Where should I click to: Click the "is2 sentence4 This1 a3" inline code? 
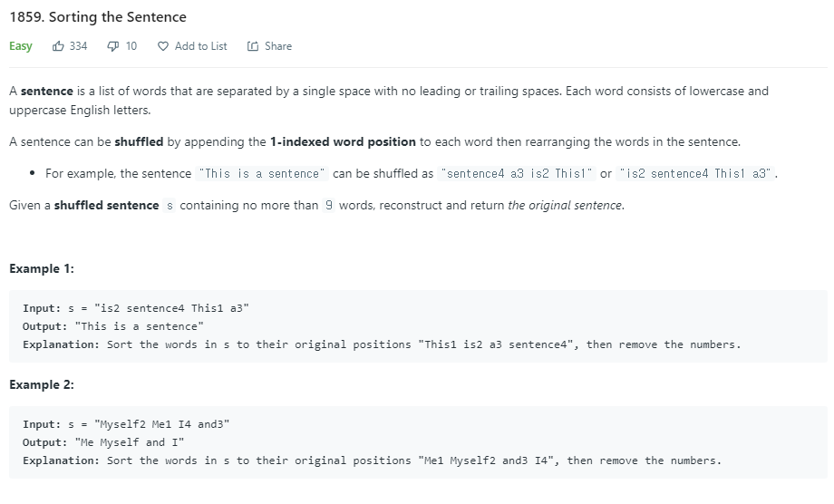point(695,174)
